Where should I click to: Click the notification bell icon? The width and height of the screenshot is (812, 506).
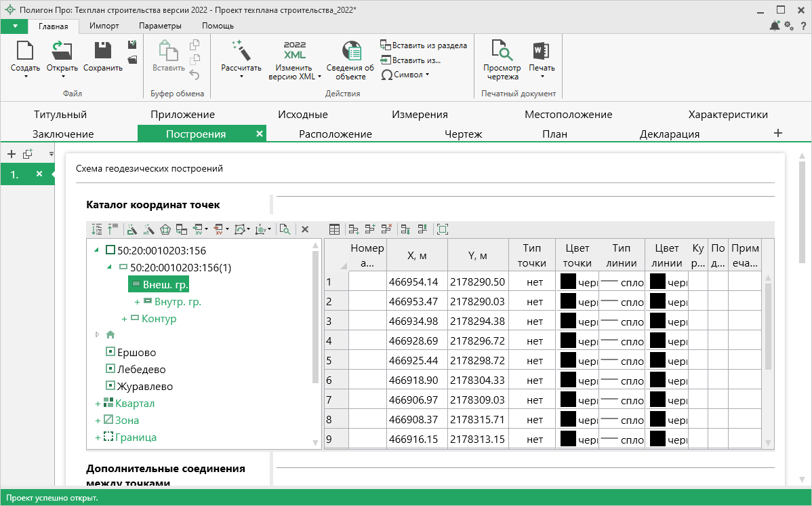click(x=775, y=26)
